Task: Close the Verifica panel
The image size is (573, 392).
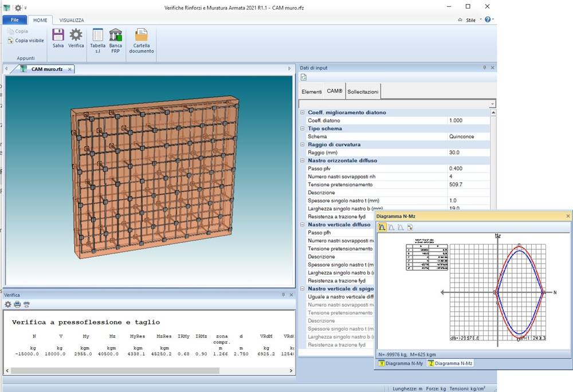Action: 291,295
